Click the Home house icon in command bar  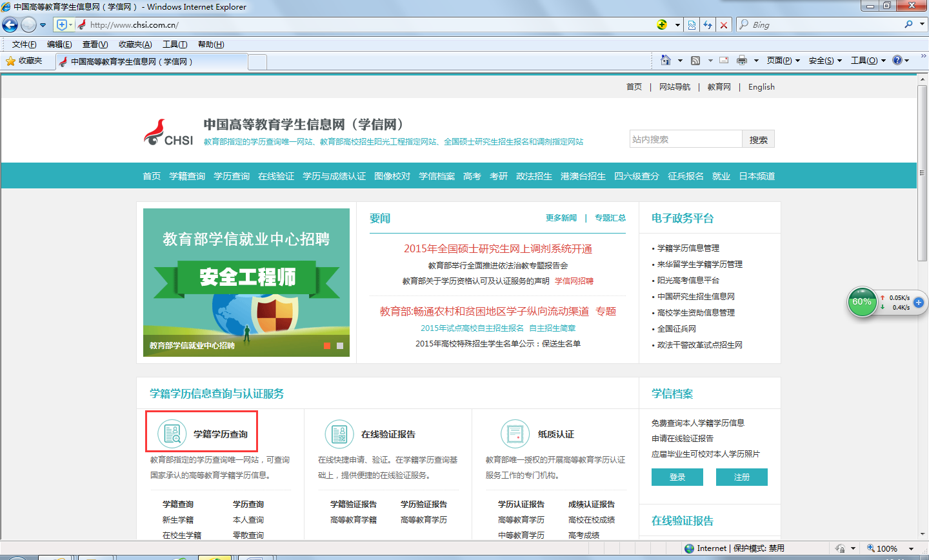[x=666, y=60]
